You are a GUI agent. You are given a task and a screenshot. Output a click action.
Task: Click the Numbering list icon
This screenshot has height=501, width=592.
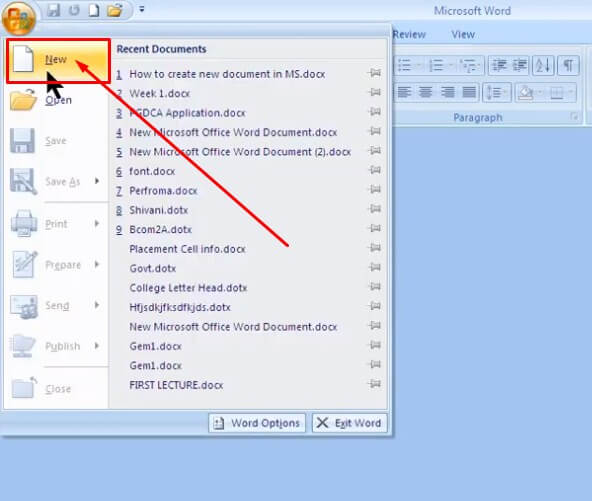[x=436, y=66]
